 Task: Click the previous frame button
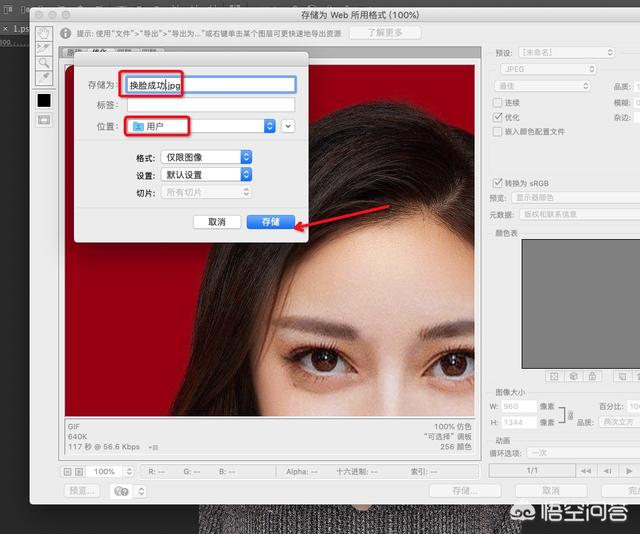point(607,471)
